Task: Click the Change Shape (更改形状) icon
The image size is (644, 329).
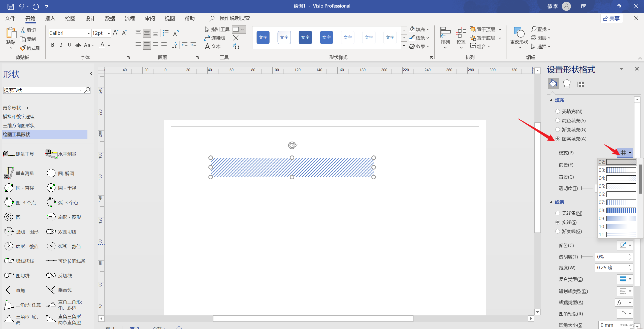Action: (x=519, y=33)
